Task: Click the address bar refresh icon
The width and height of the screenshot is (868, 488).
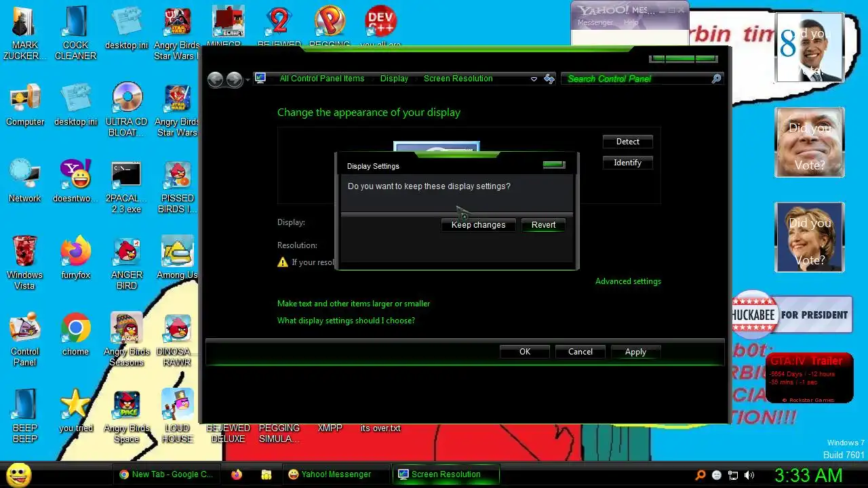Action: pyautogui.click(x=549, y=79)
